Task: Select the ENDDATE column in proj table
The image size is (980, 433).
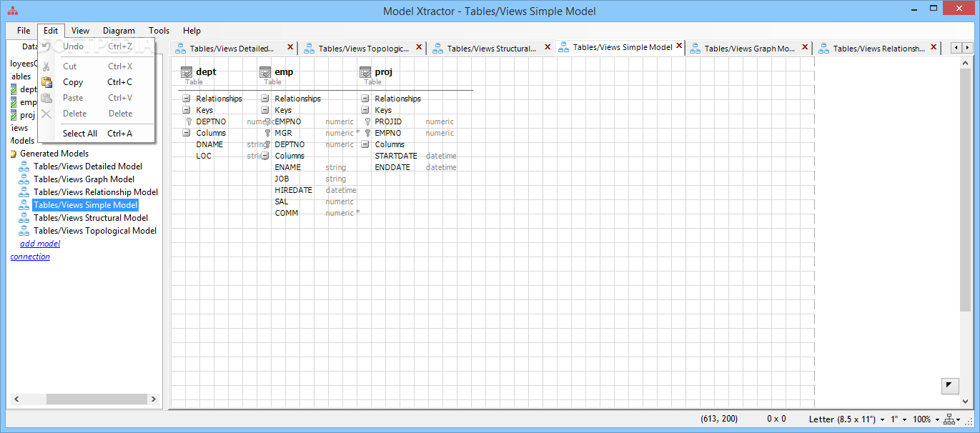Action: [392, 167]
